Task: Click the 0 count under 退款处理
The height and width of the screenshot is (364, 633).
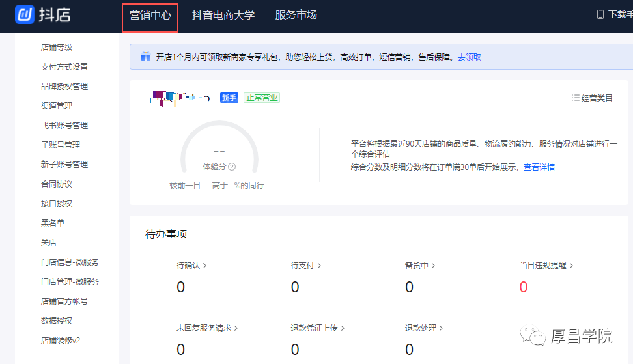Action: [x=410, y=350]
